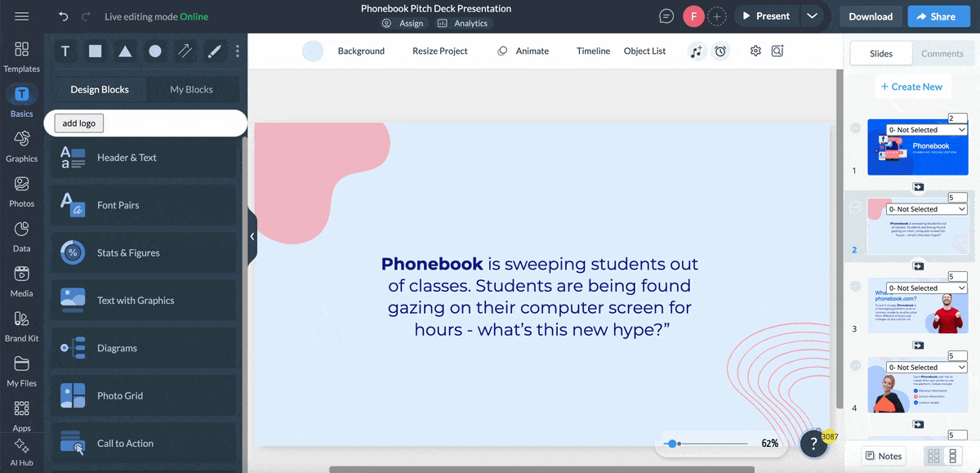
Task: Open the Graphics sidebar panel
Action: pyautogui.click(x=21, y=144)
